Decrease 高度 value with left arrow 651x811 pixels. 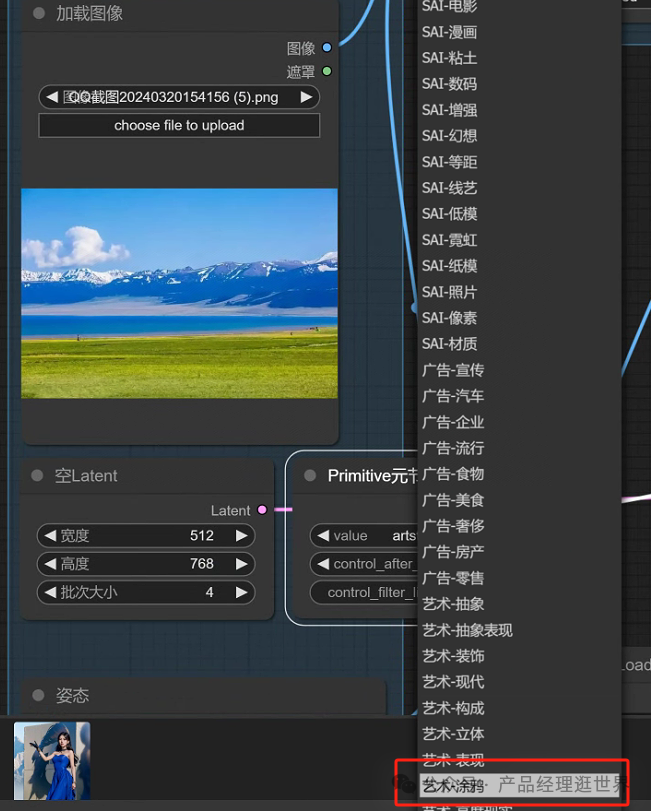click(50, 563)
